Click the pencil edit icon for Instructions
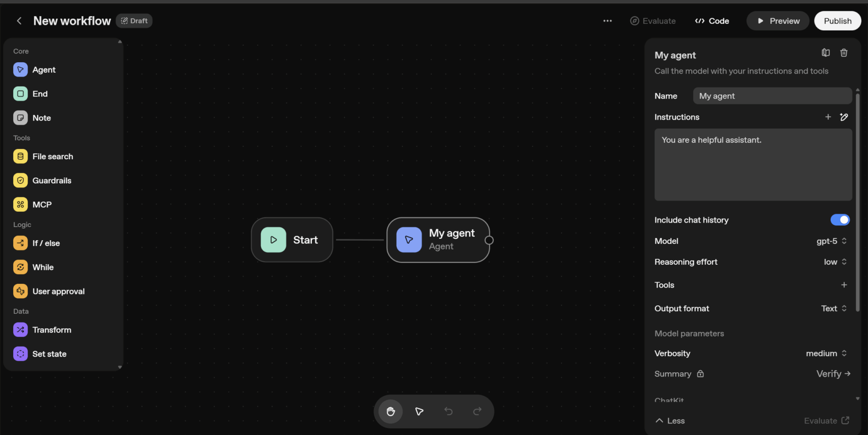Viewport: 868px width, 435px height. pyautogui.click(x=844, y=117)
